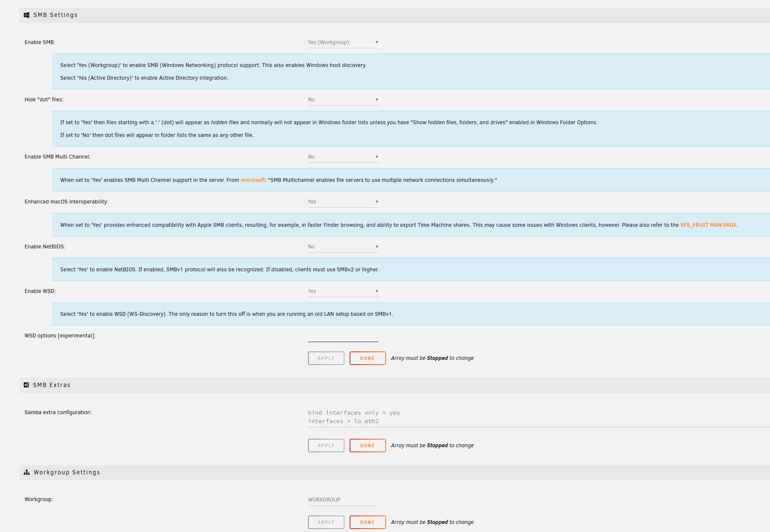Click APPLY in the SMB Settings section
Viewport: 770px width, 532px height.
[326, 358]
